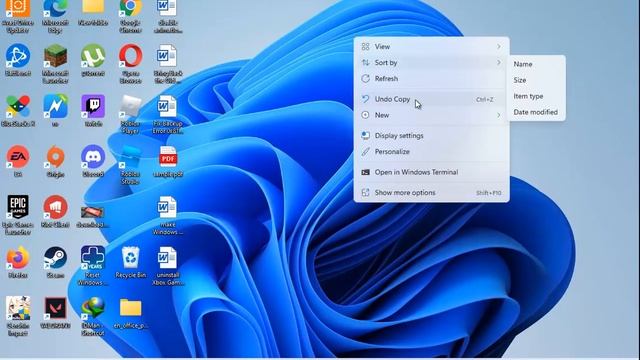The width and height of the screenshot is (640, 360).
Task: Select the IDMan Shortcut icon
Action: (93, 316)
